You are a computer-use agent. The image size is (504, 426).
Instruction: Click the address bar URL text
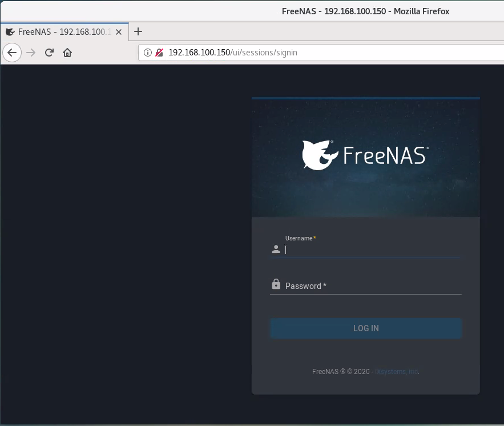pyautogui.click(x=233, y=53)
